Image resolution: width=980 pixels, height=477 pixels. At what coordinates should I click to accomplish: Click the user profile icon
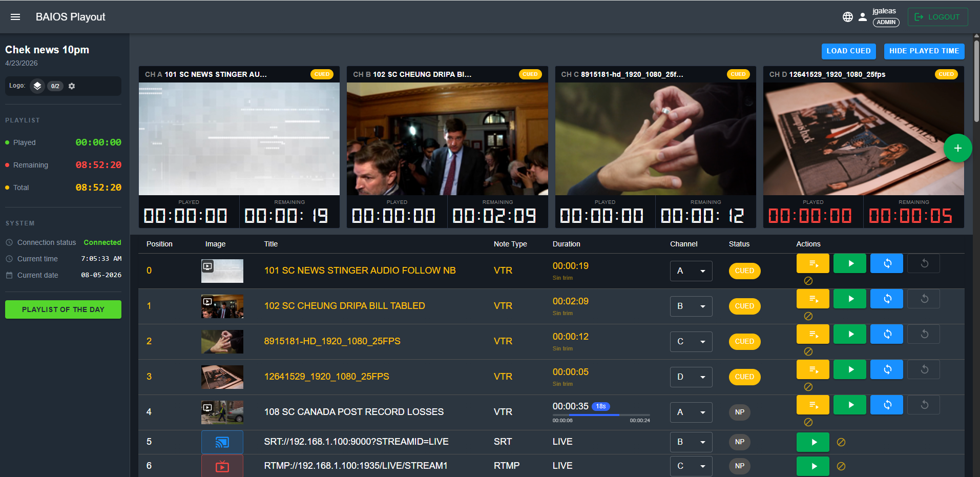(863, 17)
